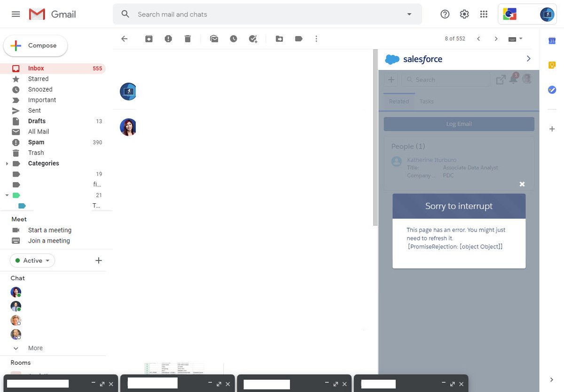Open the Google Keep side panel icon
Viewport: 564px width, 392px height.
tap(552, 65)
